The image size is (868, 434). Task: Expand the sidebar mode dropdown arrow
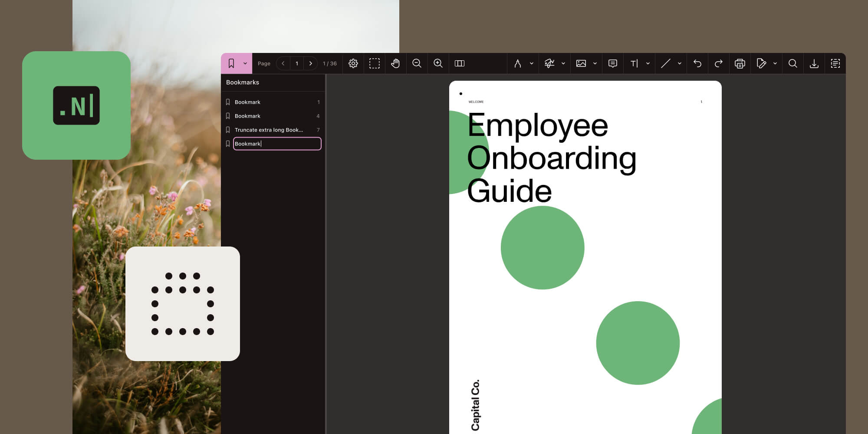pos(245,63)
